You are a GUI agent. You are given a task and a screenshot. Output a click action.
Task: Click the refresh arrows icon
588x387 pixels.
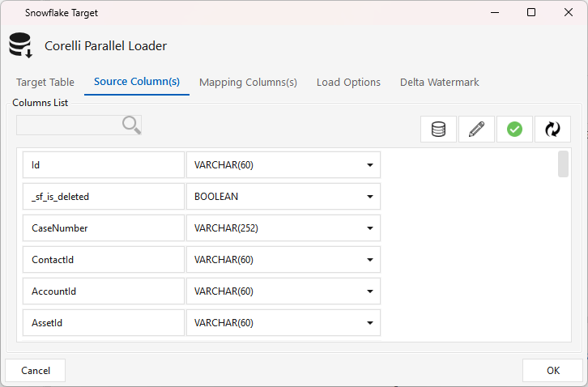coord(552,129)
